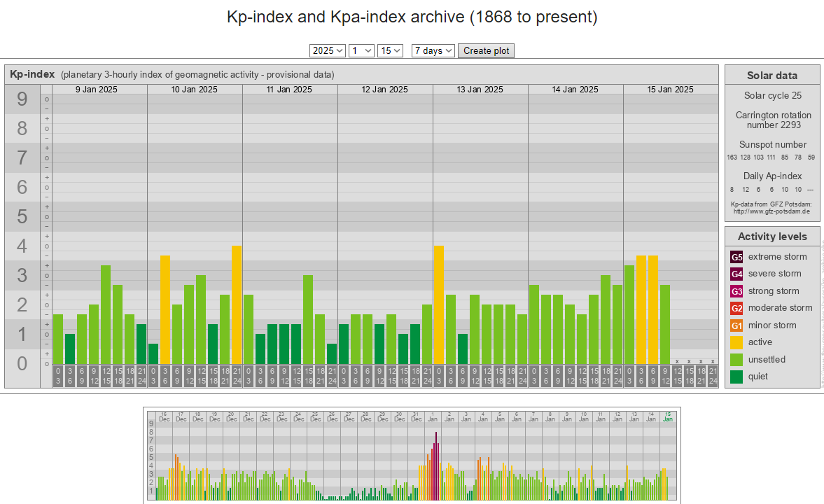Click the dark green quiet level swatch
The image size is (824, 504).
pyautogui.click(x=736, y=377)
